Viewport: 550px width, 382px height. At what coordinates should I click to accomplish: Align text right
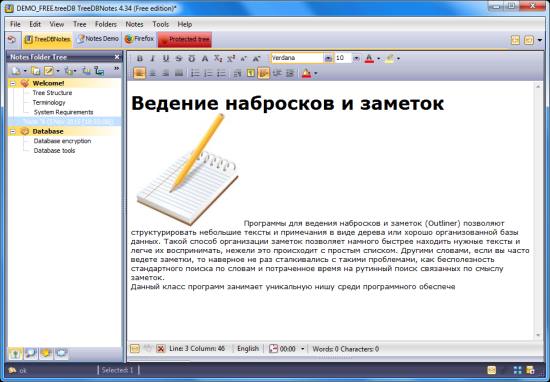pyautogui.click(x=166, y=73)
